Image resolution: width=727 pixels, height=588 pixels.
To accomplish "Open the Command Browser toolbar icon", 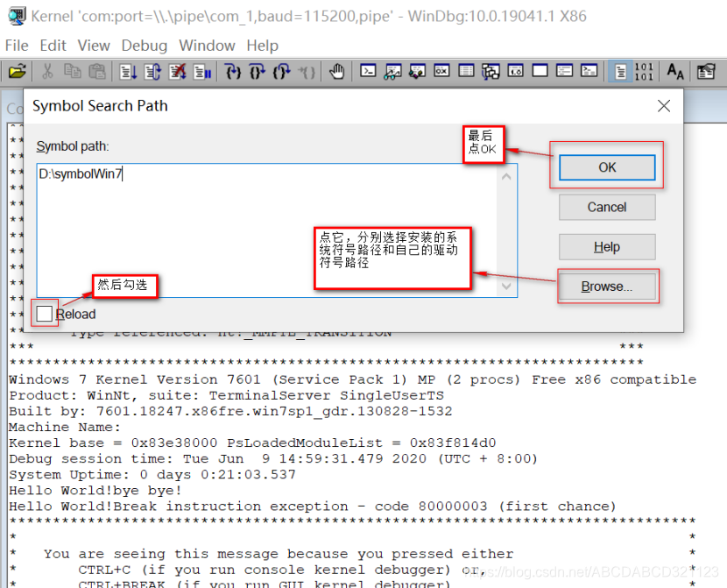I will (x=589, y=71).
